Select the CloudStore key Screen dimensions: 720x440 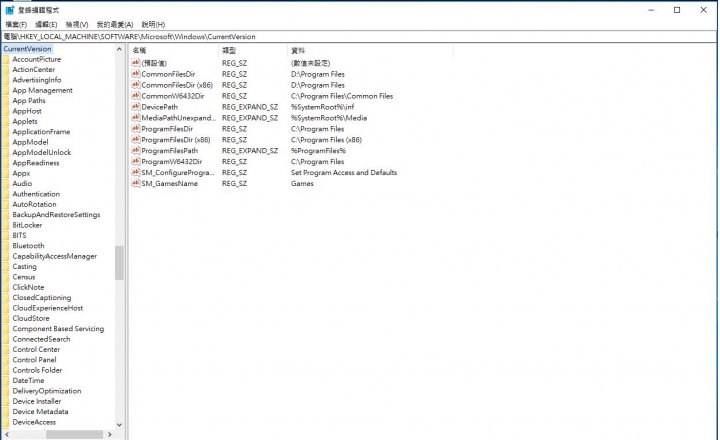[x=31, y=318]
